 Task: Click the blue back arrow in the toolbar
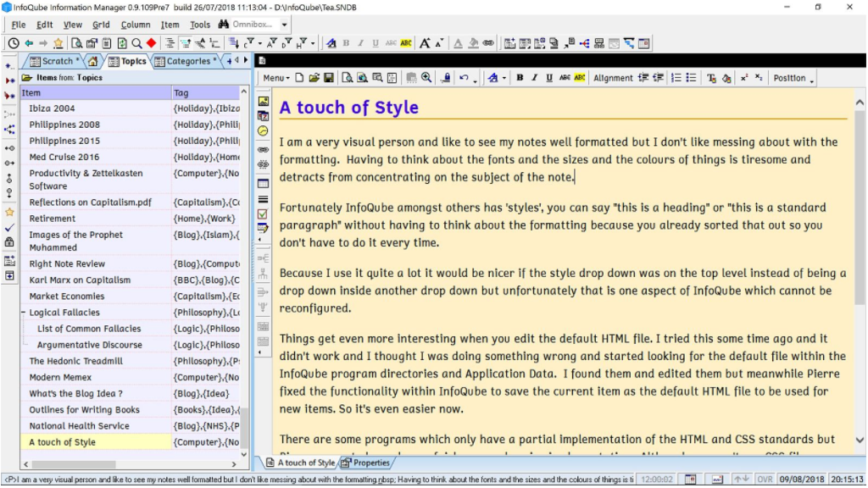click(29, 43)
